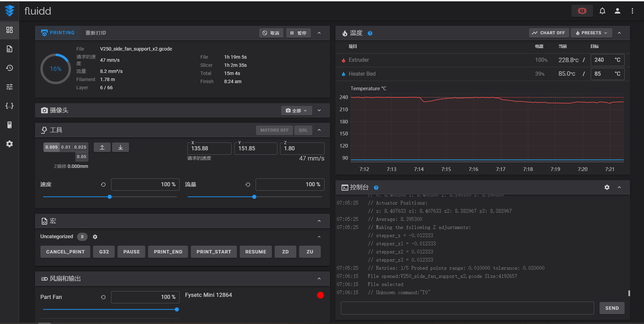Viewport: 644px width, 324px height.
Task: Run the PRINT_START macro
Action: click(214, 252)
